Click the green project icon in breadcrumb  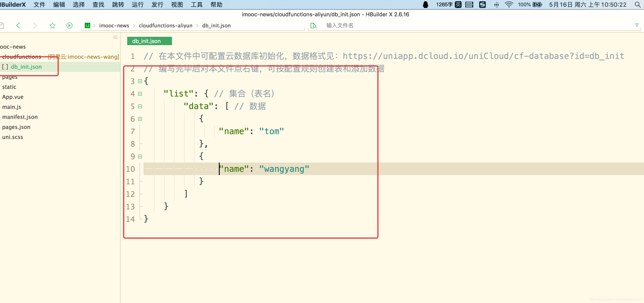pyautogui.click(x=87, y=25)
